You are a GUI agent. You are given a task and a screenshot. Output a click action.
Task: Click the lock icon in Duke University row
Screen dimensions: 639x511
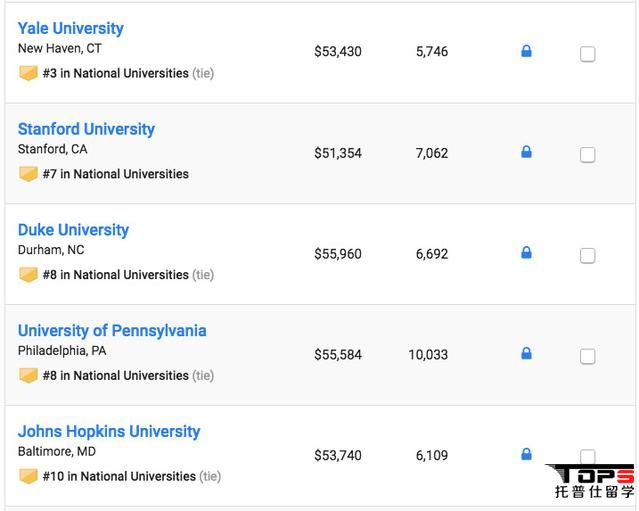point(526,253)
